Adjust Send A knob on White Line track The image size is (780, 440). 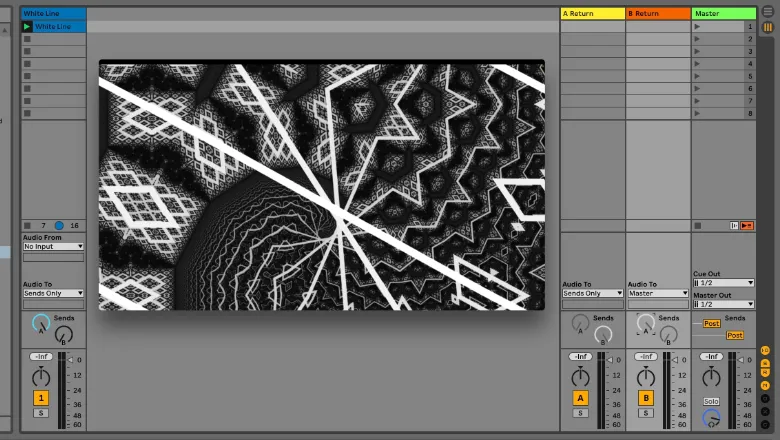tap(41, 324)
